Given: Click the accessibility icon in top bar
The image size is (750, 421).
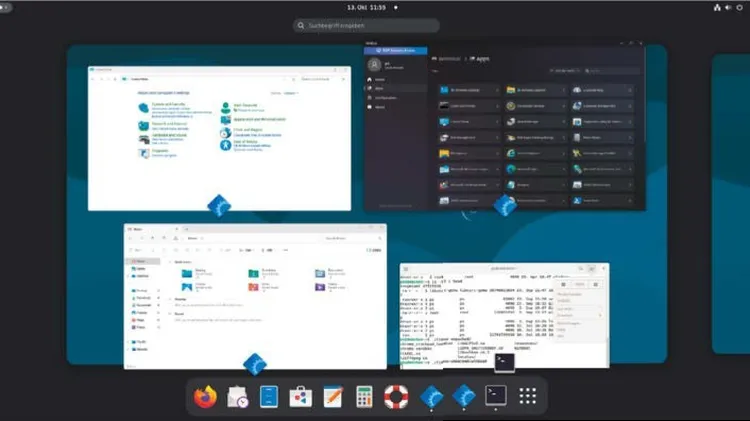Looking at the screenshot, I should (x=716, y=7).
